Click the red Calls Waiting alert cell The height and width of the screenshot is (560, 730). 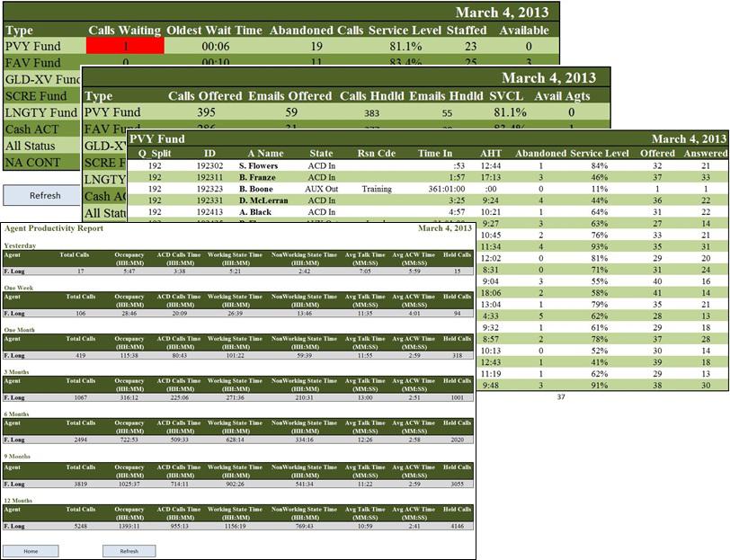tap(124, 45)
